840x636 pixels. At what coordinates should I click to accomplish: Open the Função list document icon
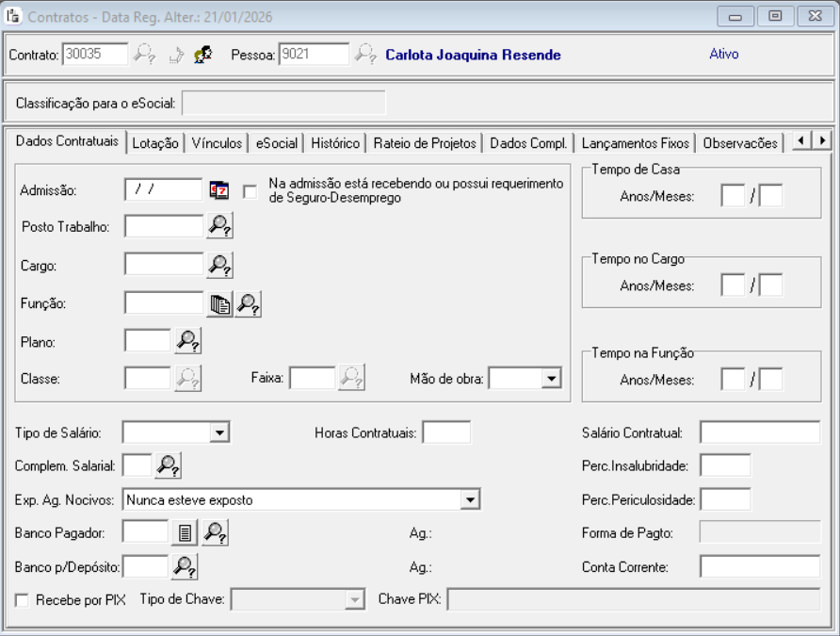click(x=219, y=303)
